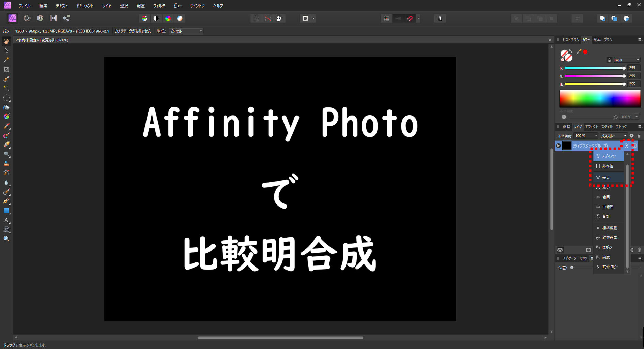The width and height of the screenshot is (644, 349).
Task: Open the Quick Mask options arrow
Action: (x=313, y=18)
